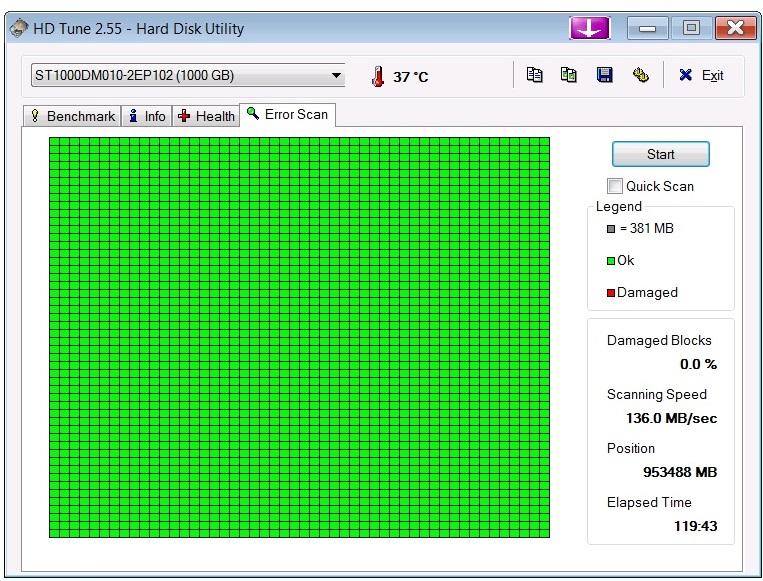Click the 953488 MB position value
This screenshot has width=763, height=581.
click(680, 472)
